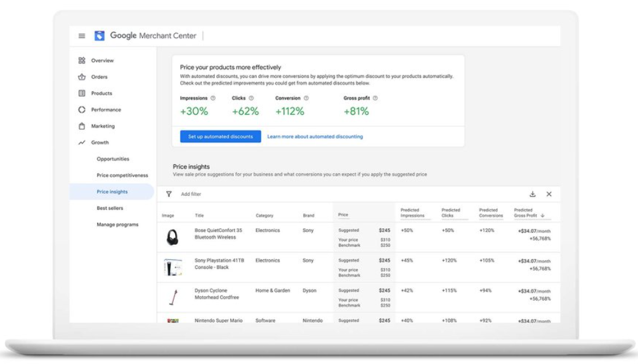Click the Impressions help info icon

tap(213, 98)
